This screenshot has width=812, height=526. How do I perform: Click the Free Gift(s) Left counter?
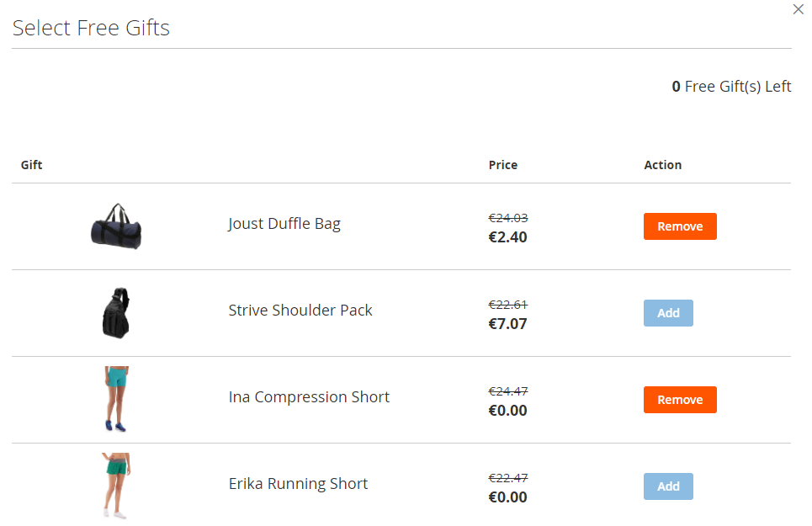coord(731,87)
